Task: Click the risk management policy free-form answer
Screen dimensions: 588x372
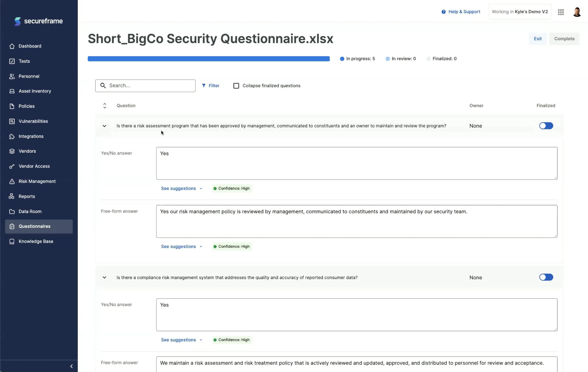Action: (x=357, y=222)
